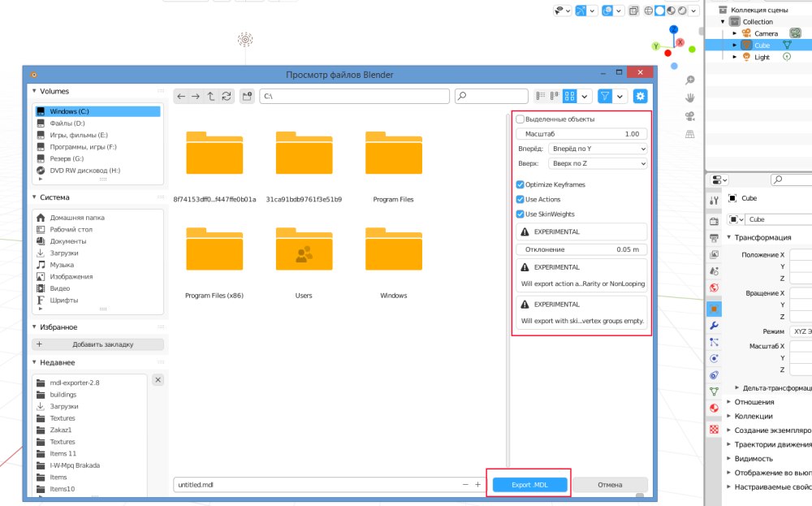Screen dimensions: 812x506
Task: Increment filename number with plus button
Action: pos(477,485)
